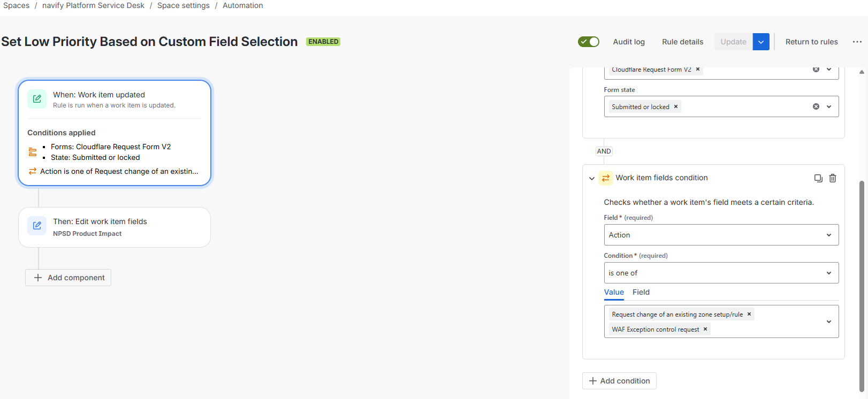This screenshot has height=399, width=868.
Task: Click the forms condition icon in trigger card
Action: coord(33,152)
